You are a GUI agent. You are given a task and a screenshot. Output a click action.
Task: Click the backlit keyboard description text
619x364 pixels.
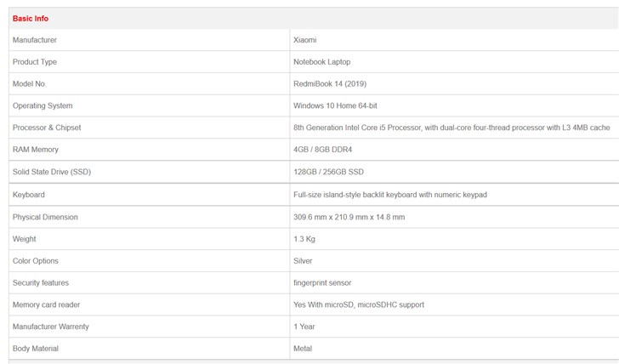tap(389, 195)
